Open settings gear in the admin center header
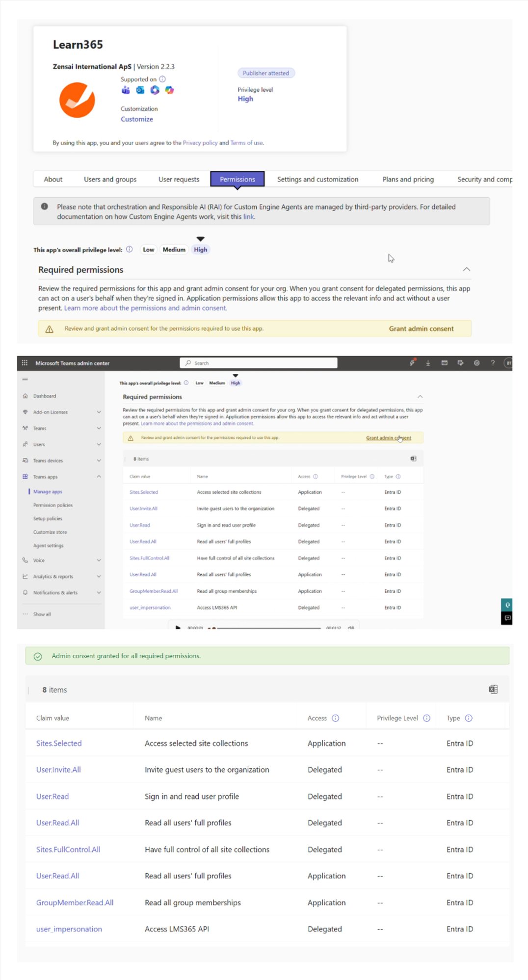 (x=476, y=363)
